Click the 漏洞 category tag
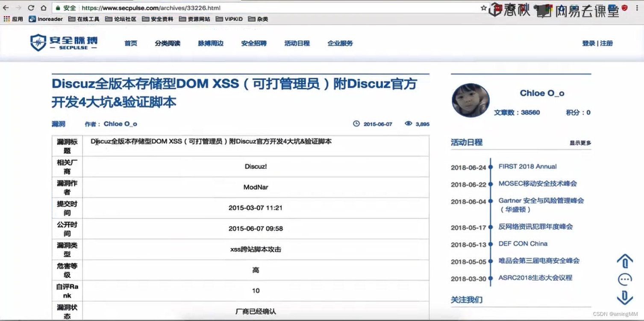The width and height of the screenshot is (644, 321). 59,124
